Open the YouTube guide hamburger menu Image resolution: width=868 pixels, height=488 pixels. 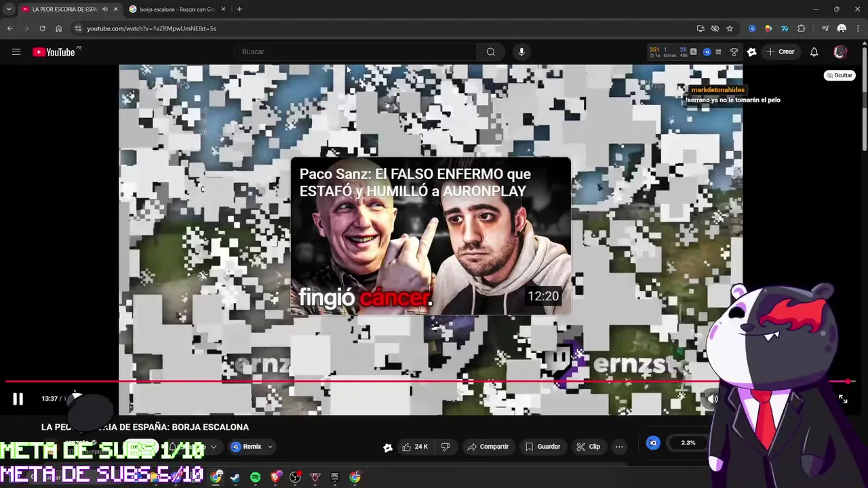16,52
